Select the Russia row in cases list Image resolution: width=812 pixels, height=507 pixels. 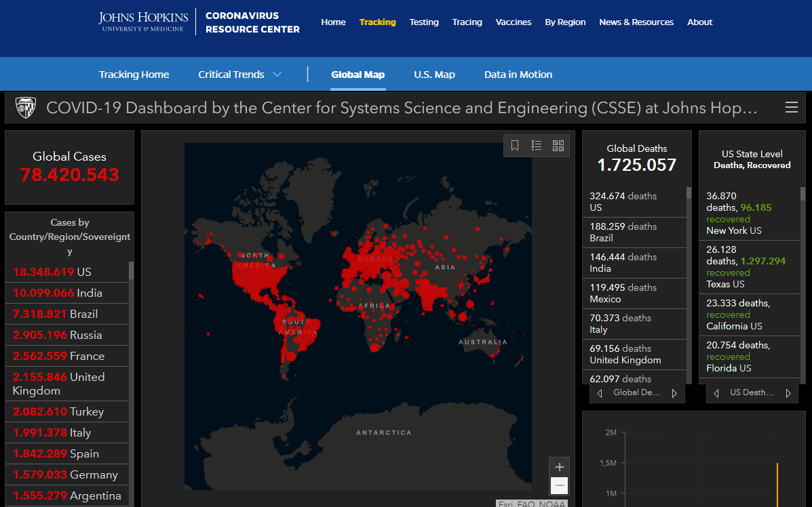(66, 336)
